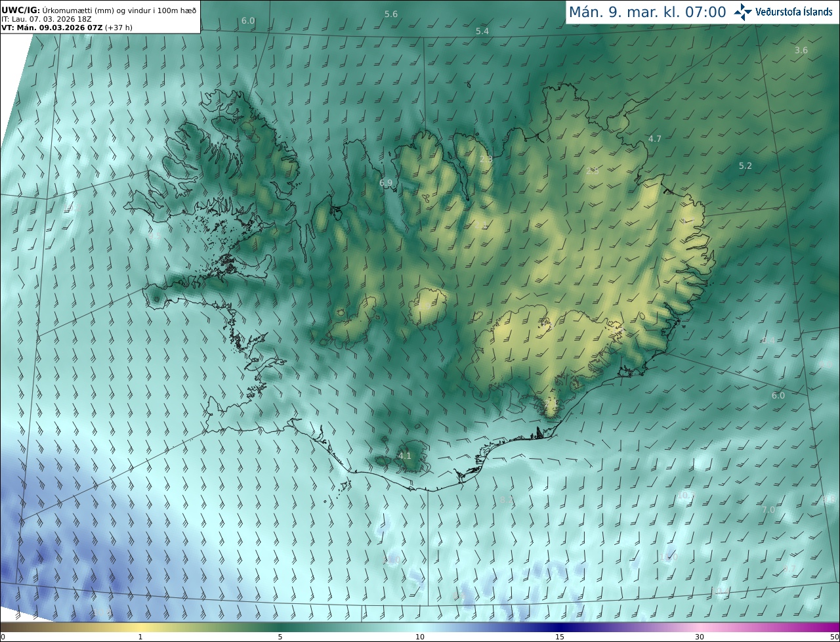Click the 'Veðurstofa Íslands' logo text

tap(794, 12)
